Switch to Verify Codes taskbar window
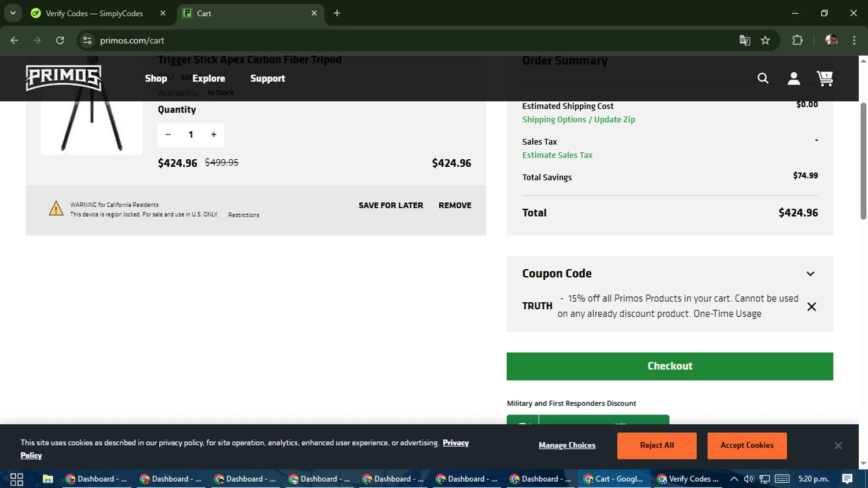This screenshot has height=488, width=868. click(x=689, y=479)
